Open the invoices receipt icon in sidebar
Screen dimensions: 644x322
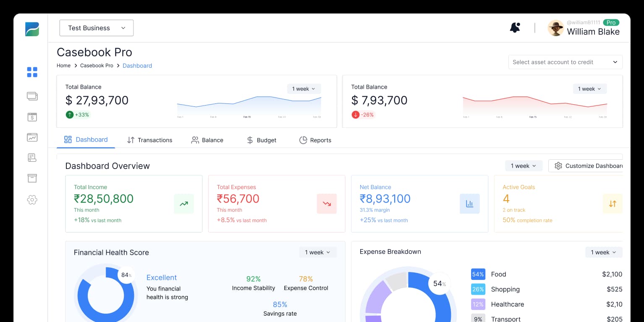(x=32, y=158)
